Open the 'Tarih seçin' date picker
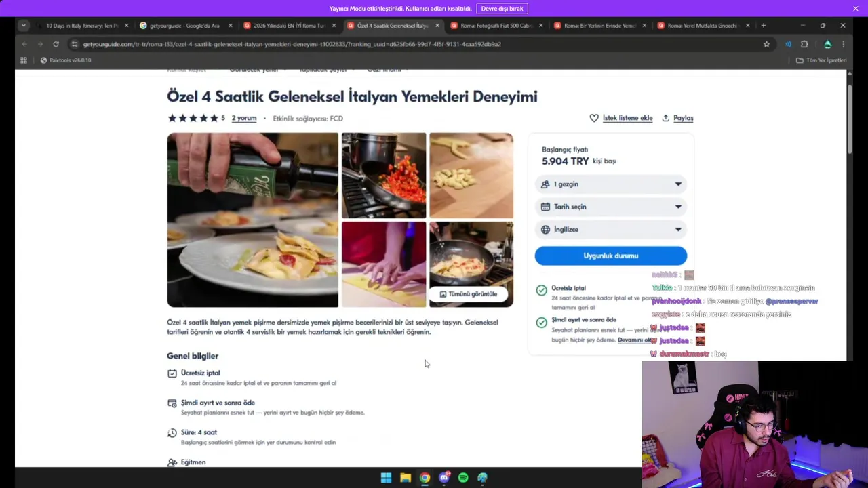This screenshot has height=488, width=868. [611, 207]
